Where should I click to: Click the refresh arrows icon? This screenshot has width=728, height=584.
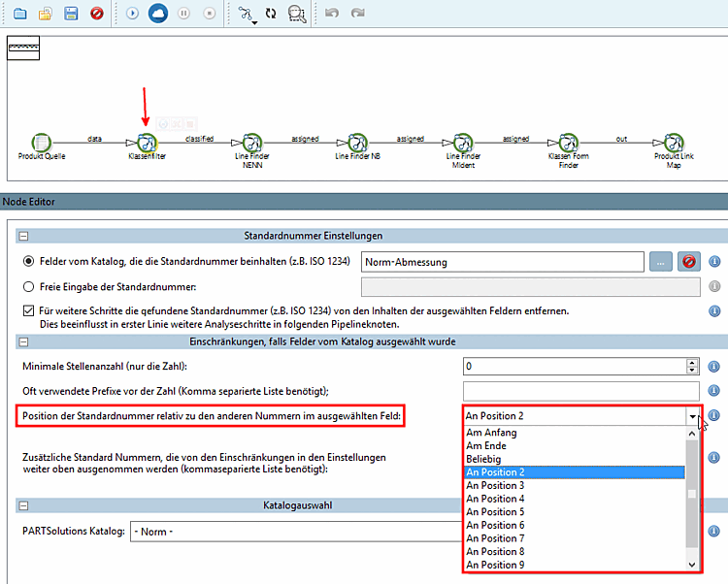tap(271, 14)
